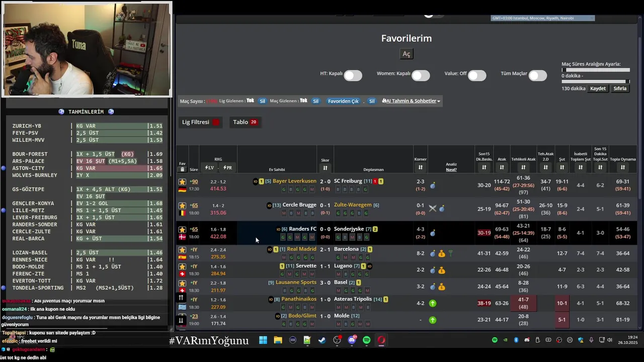Click the Panathinaikos team name

point(299,299)
